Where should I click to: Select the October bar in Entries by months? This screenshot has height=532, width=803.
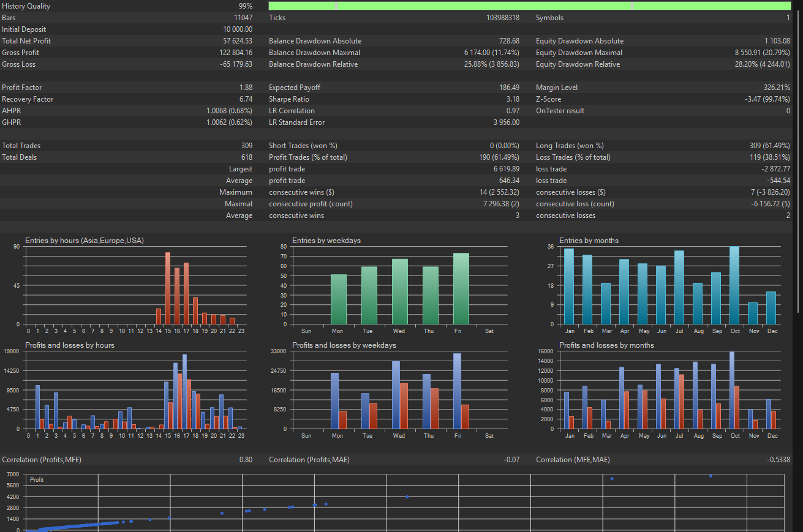tap(734, 285)
